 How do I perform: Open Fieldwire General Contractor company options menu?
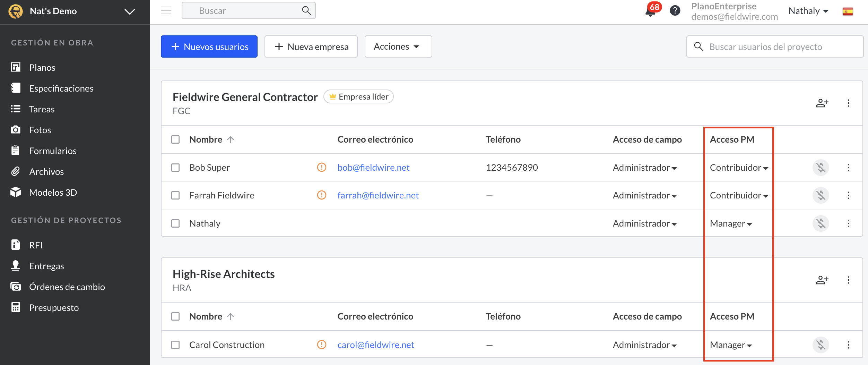pos(848,103)
